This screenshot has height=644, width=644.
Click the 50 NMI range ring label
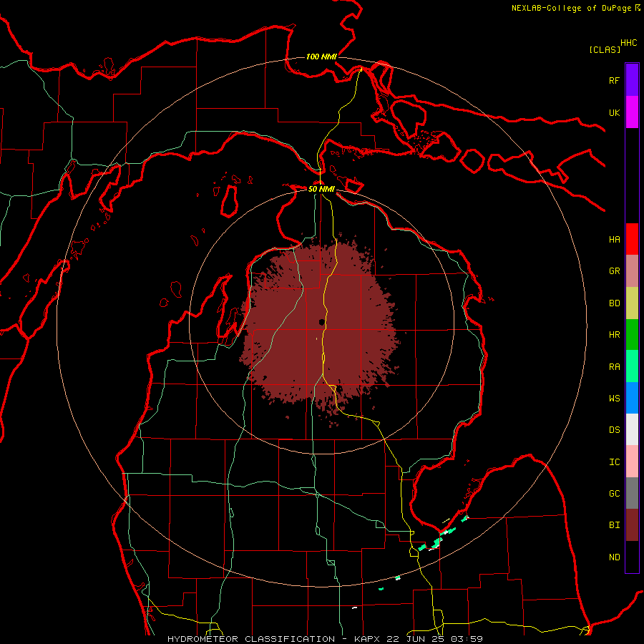click(321, 189)
